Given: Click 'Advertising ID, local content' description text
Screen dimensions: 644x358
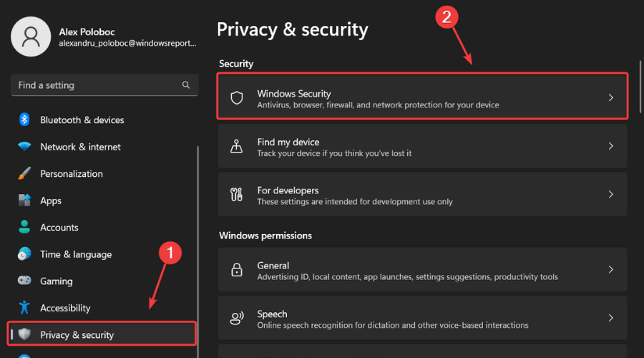Looking at the screenshot, I should click(x=407, y=276).
